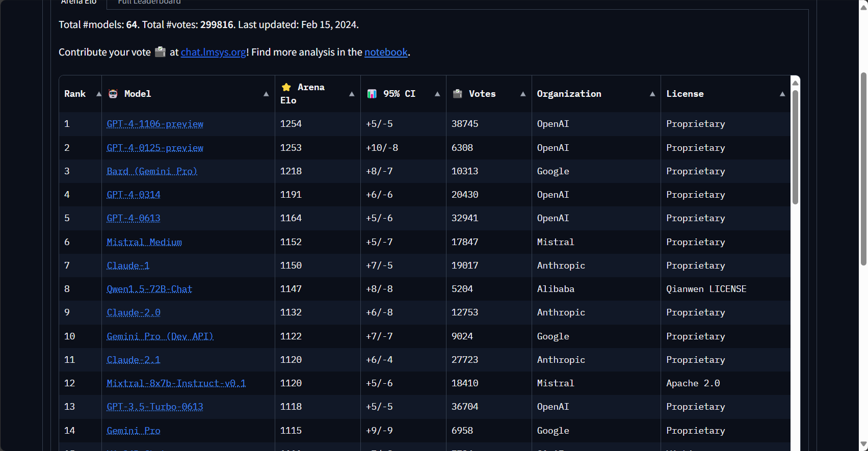
Task: Open Claude-2.0 model link
Action: click(x=134, y=312)
